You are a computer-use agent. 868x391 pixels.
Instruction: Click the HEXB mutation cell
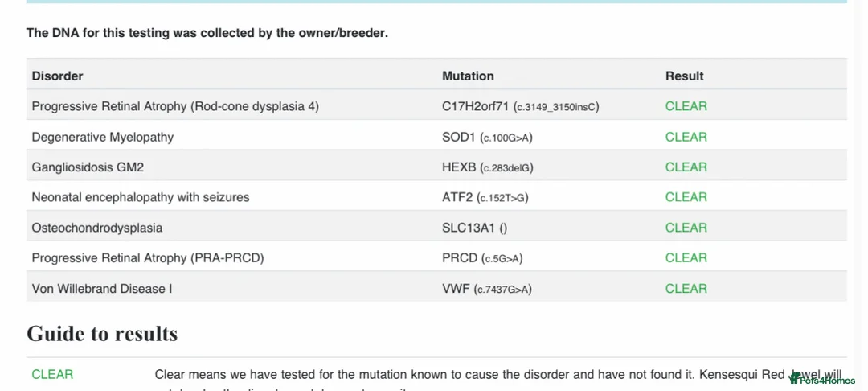click(x=487, y=167)
